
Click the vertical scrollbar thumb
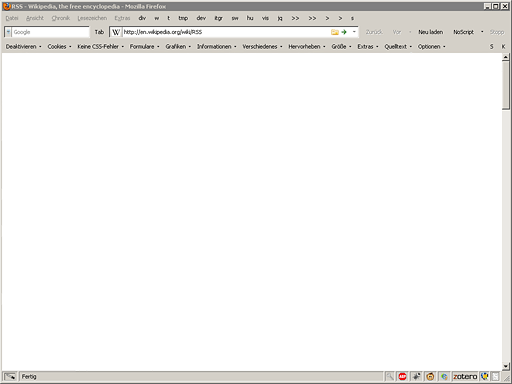coord(506,85)
